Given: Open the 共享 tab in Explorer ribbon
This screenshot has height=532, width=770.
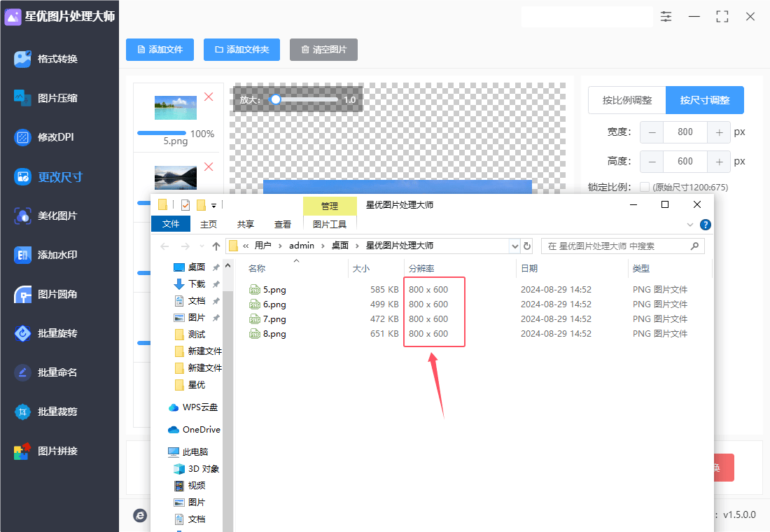Looking at the screenshot, I should (245, 224).
